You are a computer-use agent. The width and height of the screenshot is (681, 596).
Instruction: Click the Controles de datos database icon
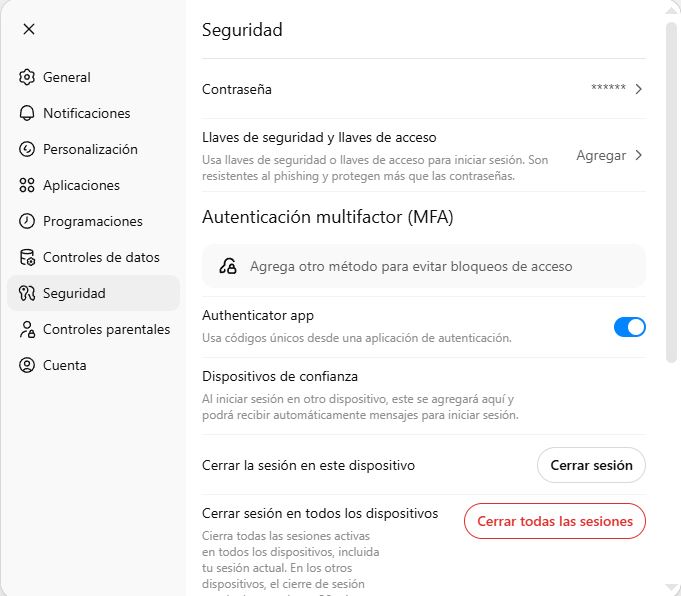point(27,257)
